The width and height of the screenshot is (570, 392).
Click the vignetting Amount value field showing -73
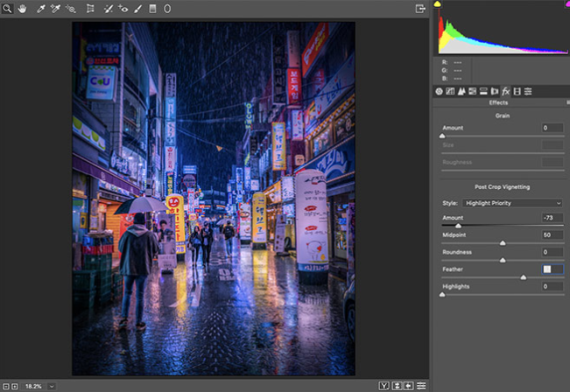click(x=552, y=218)
